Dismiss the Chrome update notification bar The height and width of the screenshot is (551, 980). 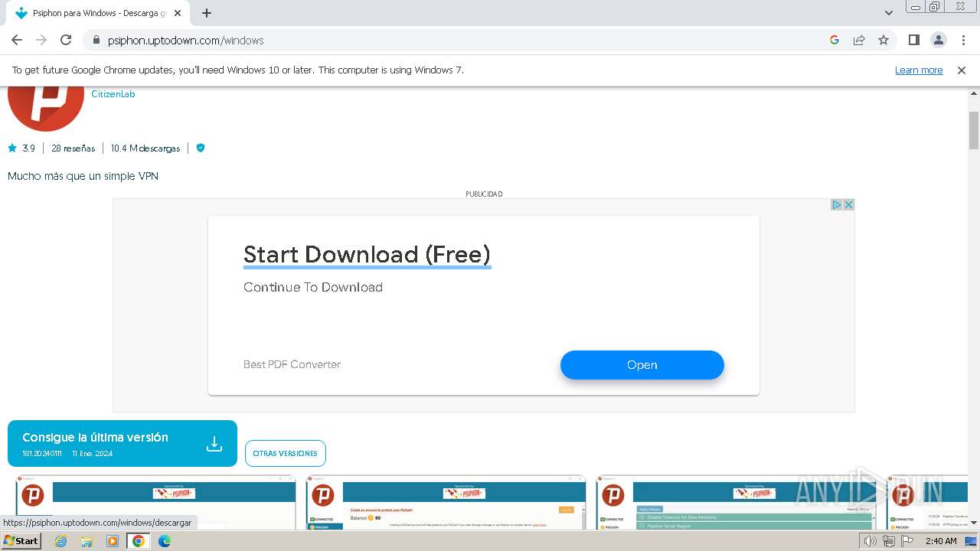tap(962, 70)
